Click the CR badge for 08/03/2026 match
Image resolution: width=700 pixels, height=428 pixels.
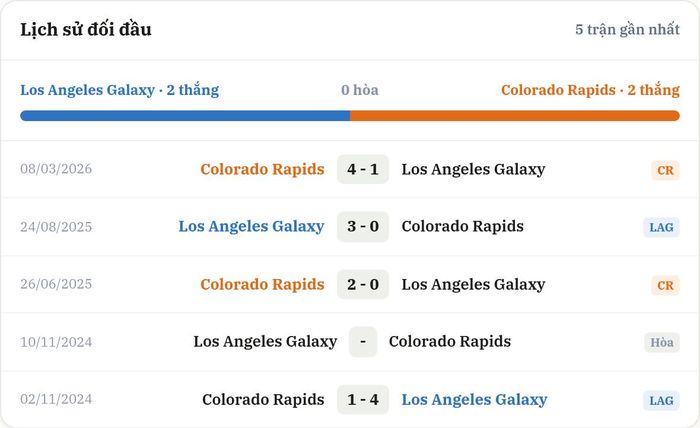pyautogui.click(x=665, y=170)
